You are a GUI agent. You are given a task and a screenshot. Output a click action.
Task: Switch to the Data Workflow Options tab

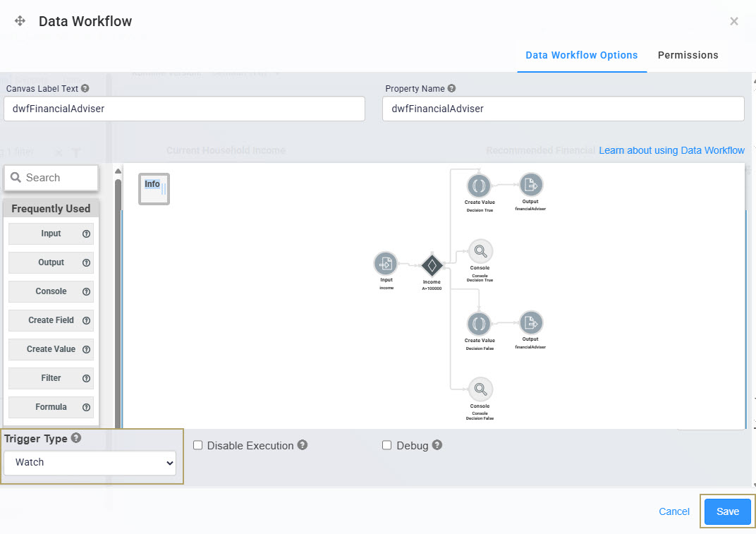point(582,55)
